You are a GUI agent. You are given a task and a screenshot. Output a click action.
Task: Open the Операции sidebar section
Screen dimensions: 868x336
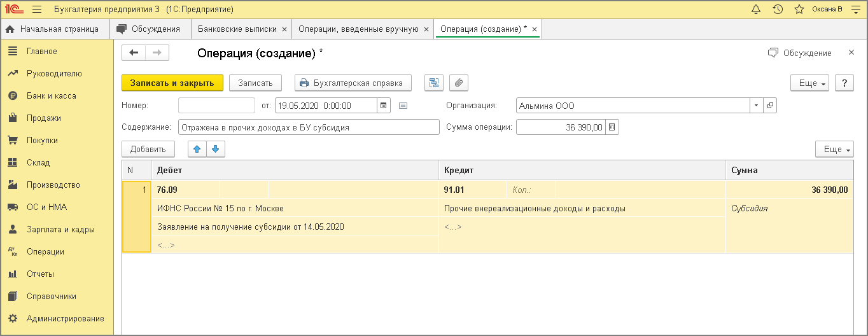[45, 251]
